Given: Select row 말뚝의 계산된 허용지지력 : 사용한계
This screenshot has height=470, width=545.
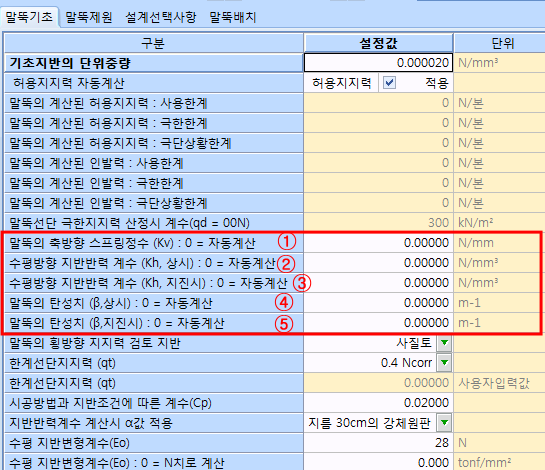Looking at the screenshot, I should [153, 103].
